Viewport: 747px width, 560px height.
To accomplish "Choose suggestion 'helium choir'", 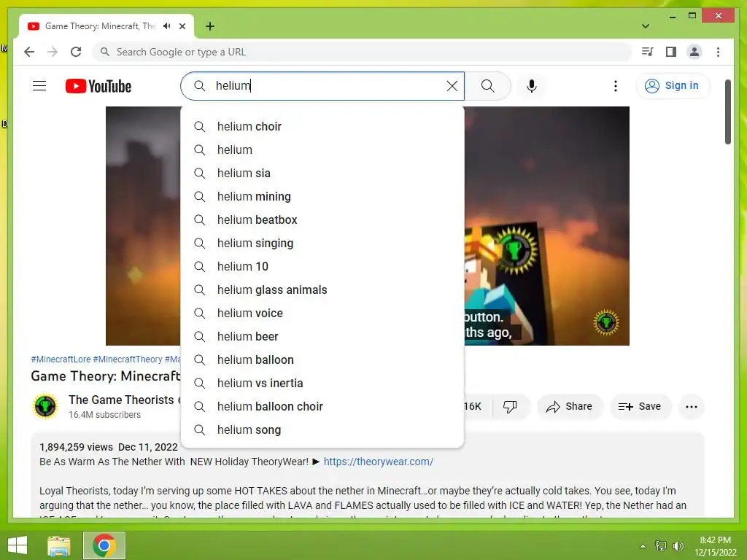I will [x=322, y=126].
